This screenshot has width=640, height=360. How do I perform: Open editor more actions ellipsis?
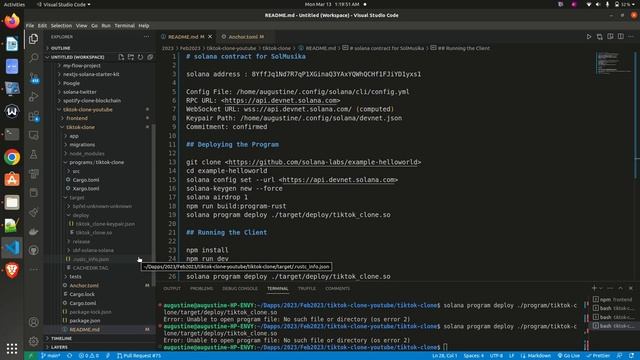pos(631,37)
